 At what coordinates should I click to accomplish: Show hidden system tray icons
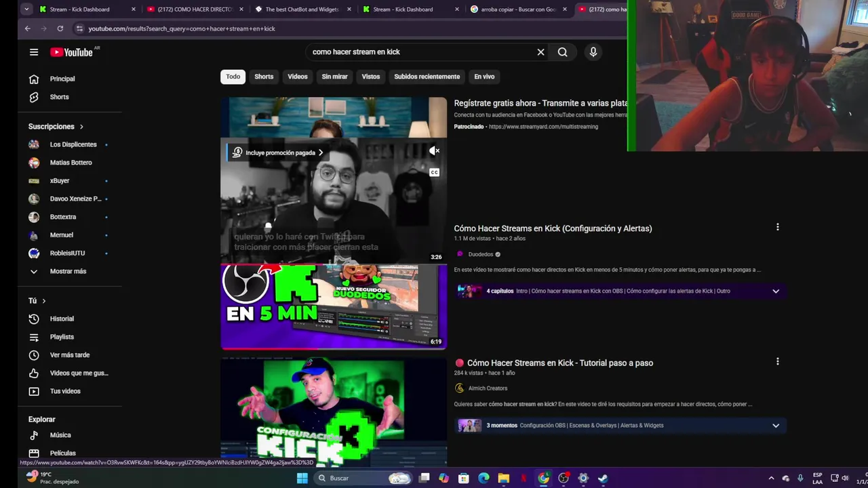771,478
